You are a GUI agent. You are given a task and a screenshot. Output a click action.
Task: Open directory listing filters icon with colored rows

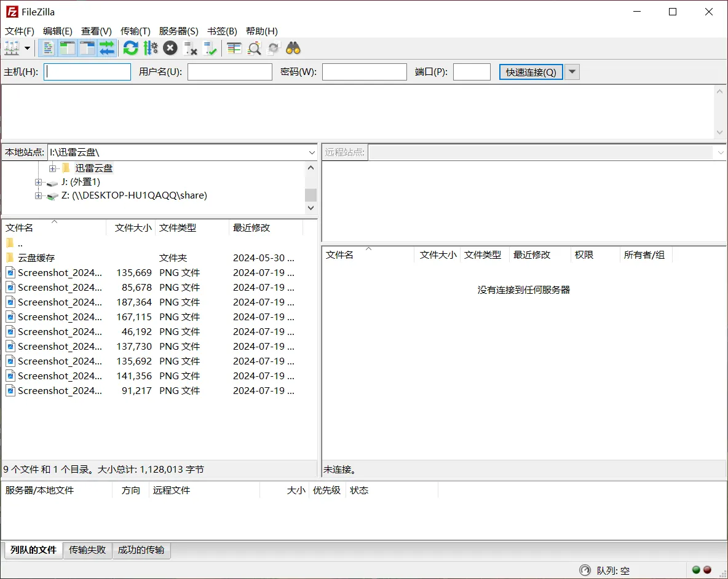click(234, 48)
